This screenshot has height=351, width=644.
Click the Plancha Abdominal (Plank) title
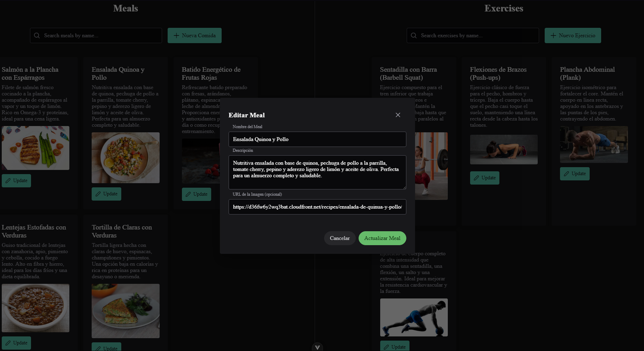point(587,73)
